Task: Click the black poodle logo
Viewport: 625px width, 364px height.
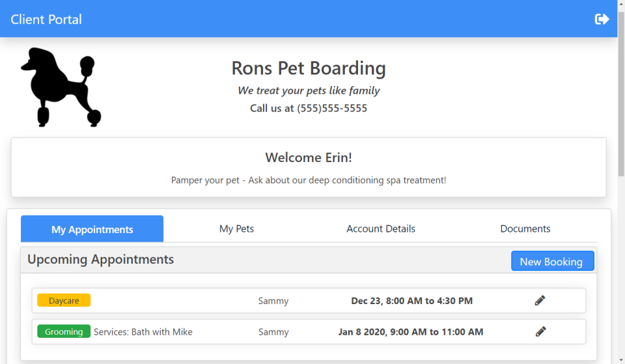Action: tap(62, 87)
